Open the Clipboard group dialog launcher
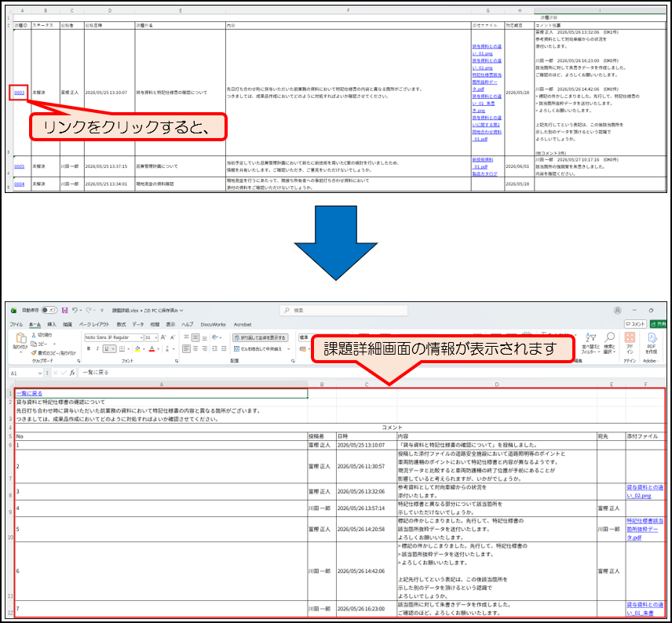672x623 pixels. pyautogui.click(x=79, y=361)
